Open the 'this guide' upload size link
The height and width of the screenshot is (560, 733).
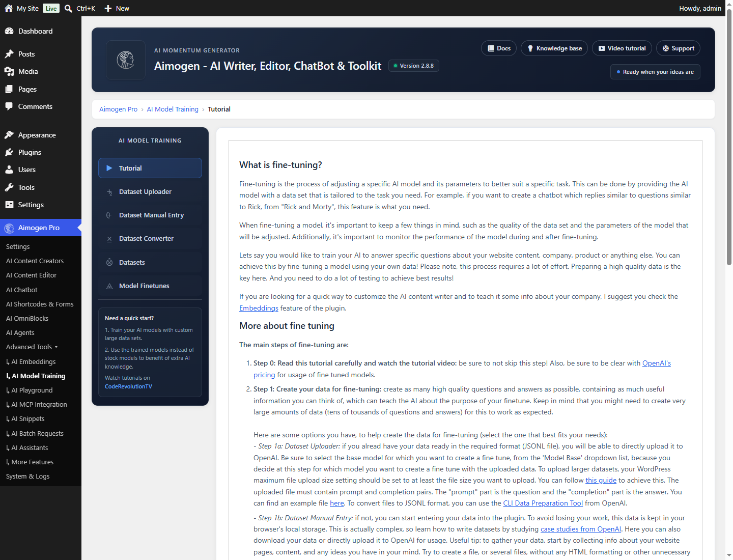(x=601, y=480)
